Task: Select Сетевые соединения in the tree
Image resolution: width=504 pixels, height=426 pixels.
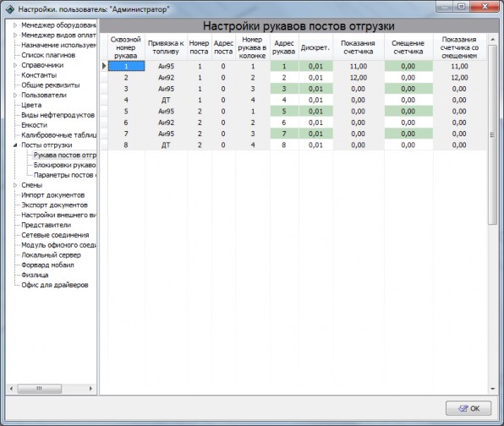Action: click(x=55, y=235)
